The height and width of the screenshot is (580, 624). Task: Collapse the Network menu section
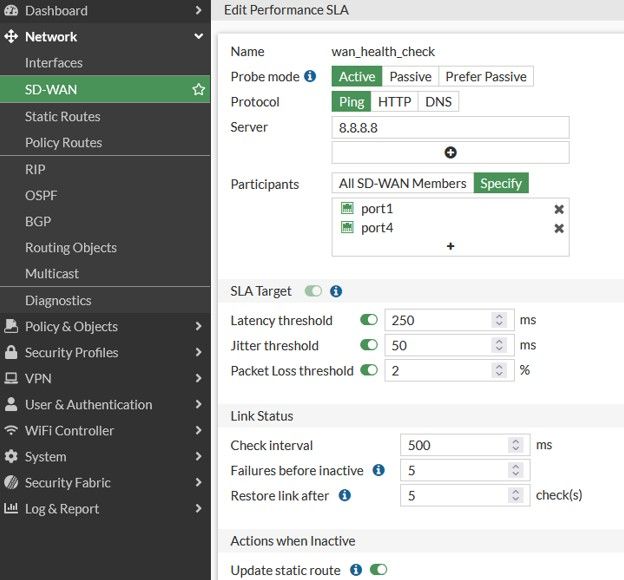pos(199,37)
